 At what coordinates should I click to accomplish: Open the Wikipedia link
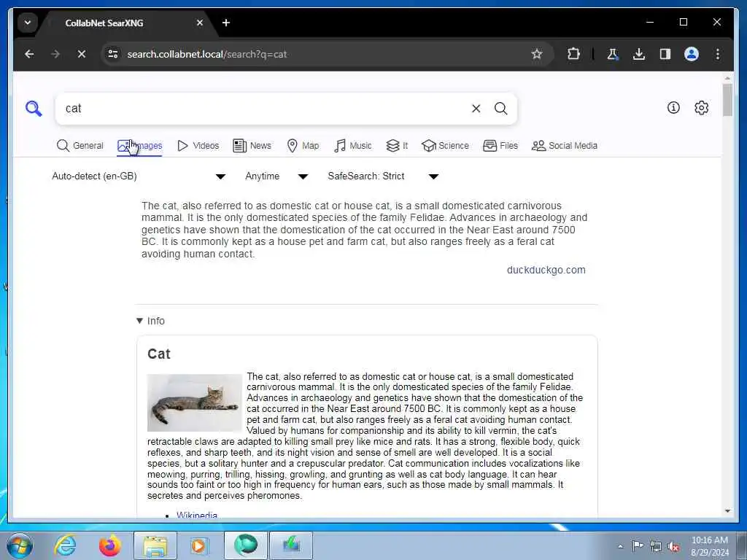(x=197, y=515)
